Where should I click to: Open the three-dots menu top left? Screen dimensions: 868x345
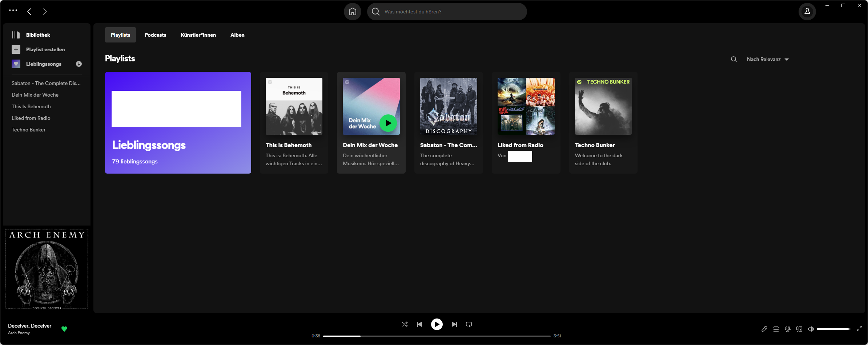click(x=13, y=11)
